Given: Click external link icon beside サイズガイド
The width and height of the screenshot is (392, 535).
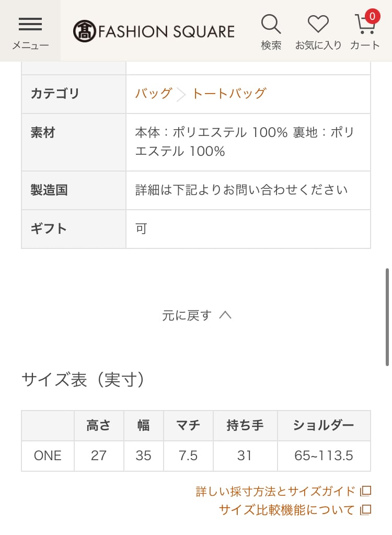Looking at the screenshot, I should click(x=366, y=491).
